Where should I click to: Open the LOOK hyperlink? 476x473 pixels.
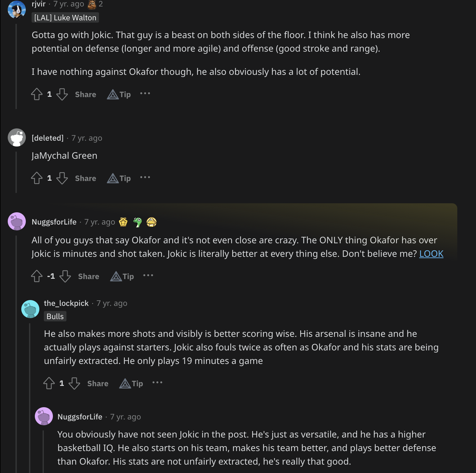tap(431, 254)
